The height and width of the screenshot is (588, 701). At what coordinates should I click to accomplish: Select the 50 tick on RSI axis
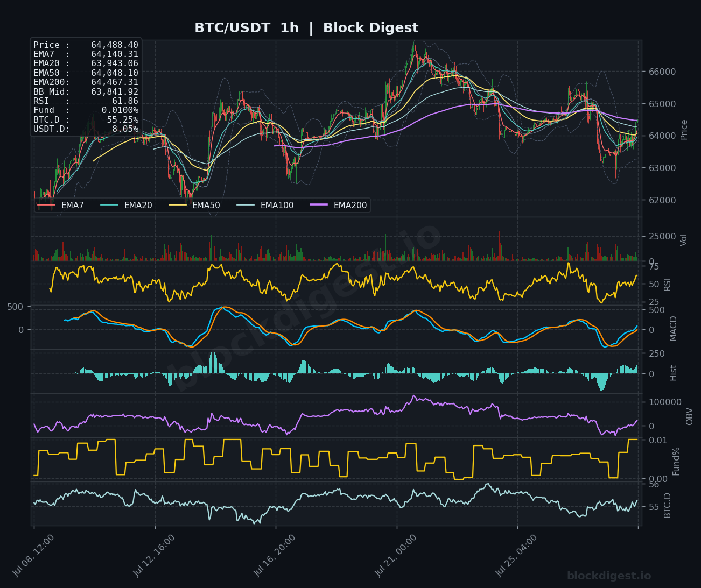coord(654,284)
